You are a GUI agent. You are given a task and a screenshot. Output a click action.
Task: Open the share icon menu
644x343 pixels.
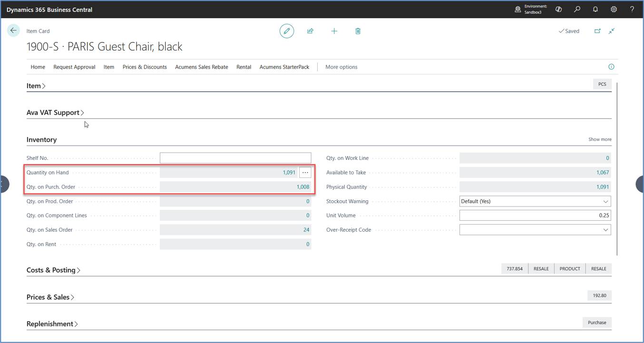tap(310, 31)
